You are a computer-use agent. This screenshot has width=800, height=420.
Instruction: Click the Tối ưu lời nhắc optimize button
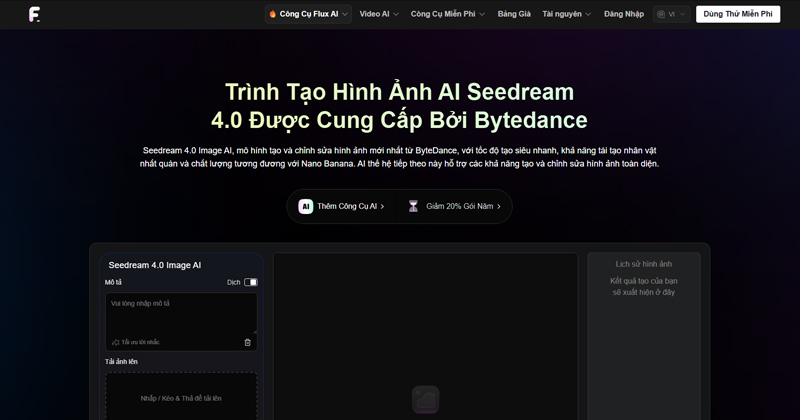pos(136,342)
